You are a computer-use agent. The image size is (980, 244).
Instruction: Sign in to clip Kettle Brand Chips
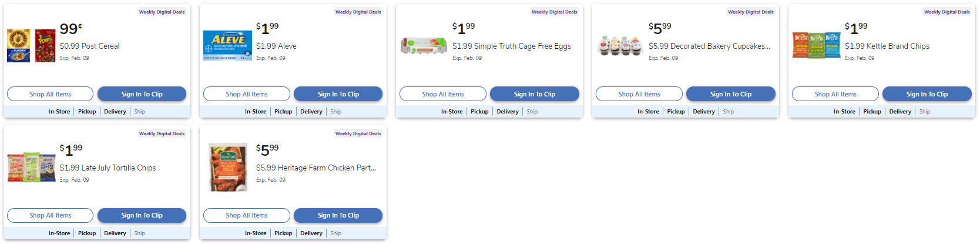point(927,94)
